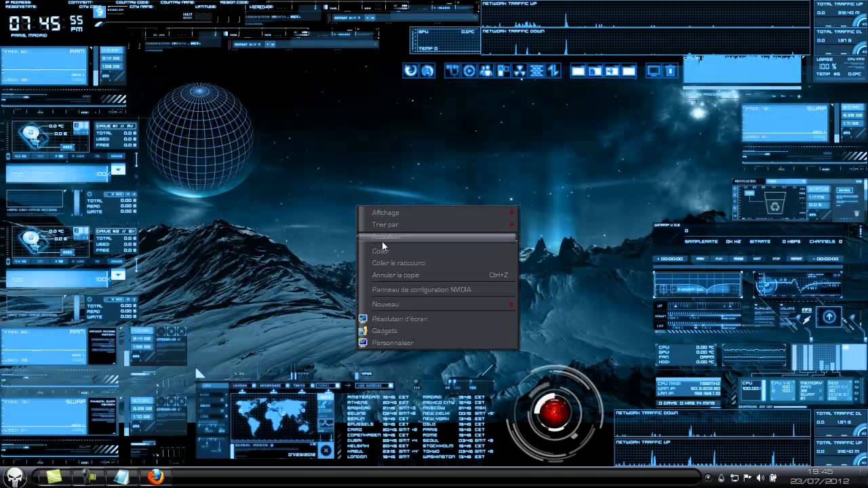
Task: Click the world map widget
Action: [273, 416]
